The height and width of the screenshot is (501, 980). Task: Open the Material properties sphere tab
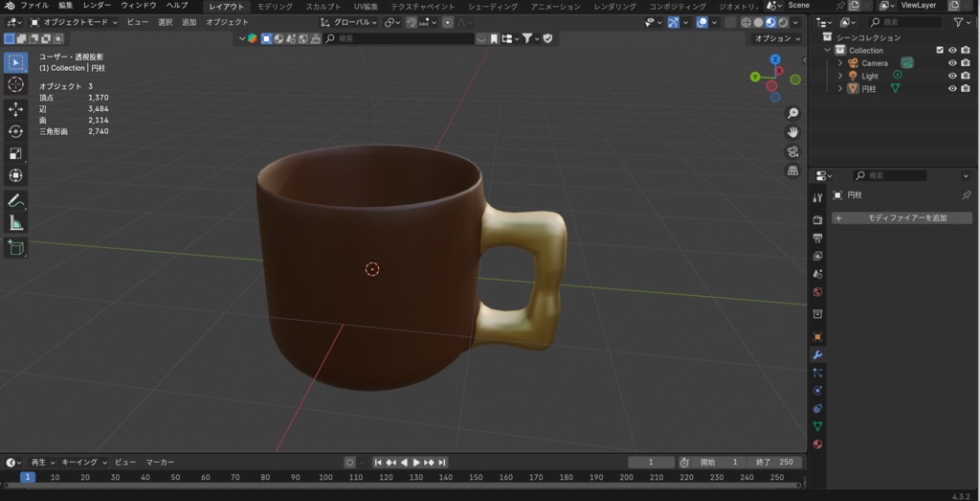[817, 444]
